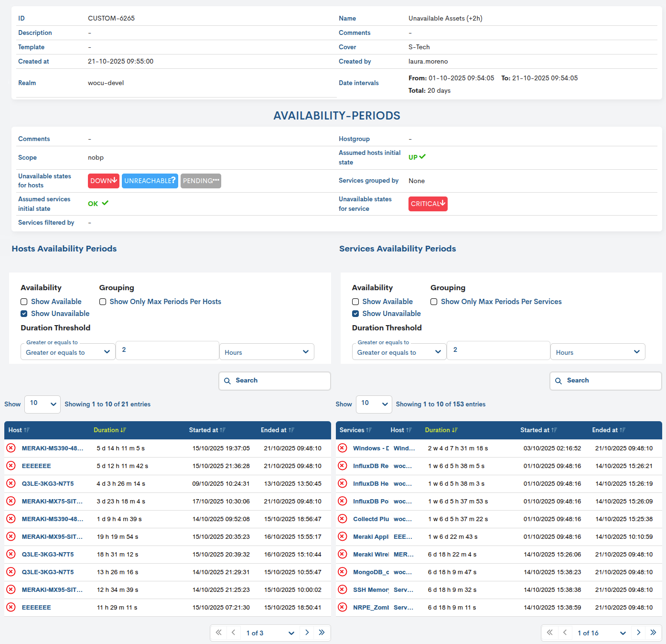Viewport: 666px width, 644px height.
Task: Uncheck Show Unavailable in Services panel
Action: (x=355, y=313)
